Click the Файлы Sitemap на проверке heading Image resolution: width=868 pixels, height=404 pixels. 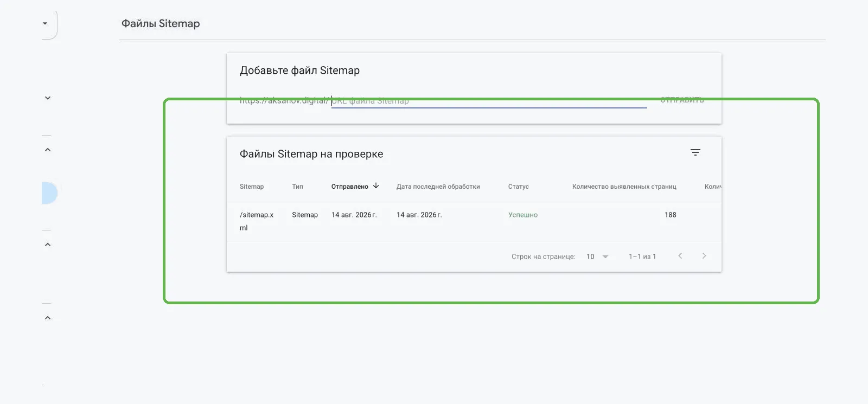311,154
